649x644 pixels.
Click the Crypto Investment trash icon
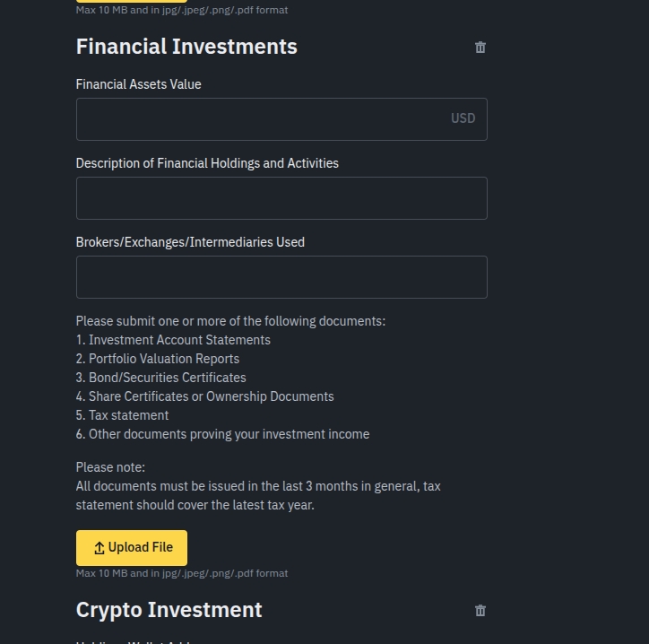click(x=480, y=611)
